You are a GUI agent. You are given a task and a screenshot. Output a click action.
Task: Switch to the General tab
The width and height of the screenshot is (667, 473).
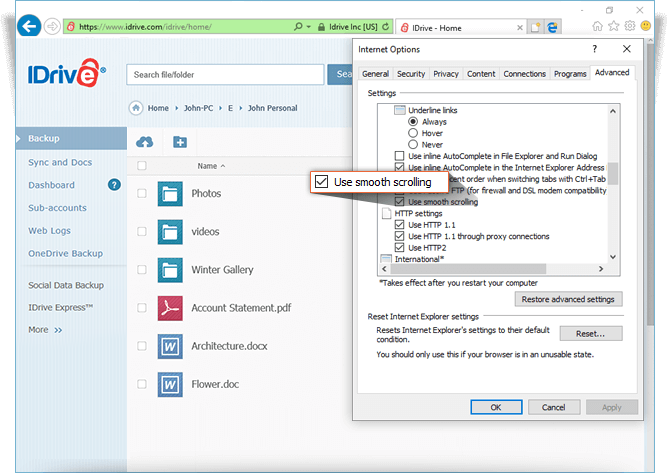coord(375,74)
